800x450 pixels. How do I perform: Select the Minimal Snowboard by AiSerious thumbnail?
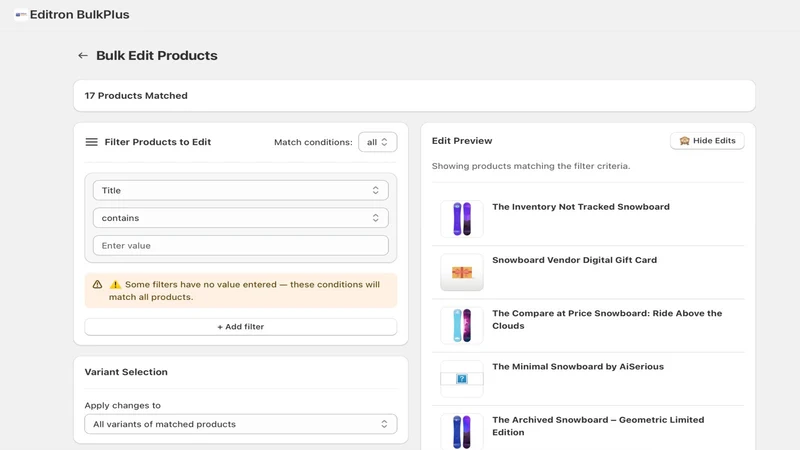pos(462,379)
